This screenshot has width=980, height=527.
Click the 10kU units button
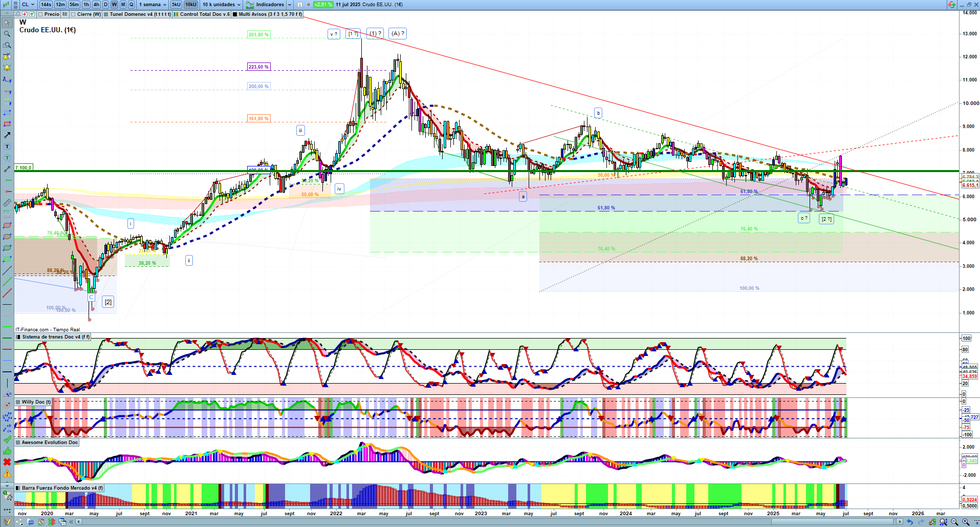click(x=191, y=5)
